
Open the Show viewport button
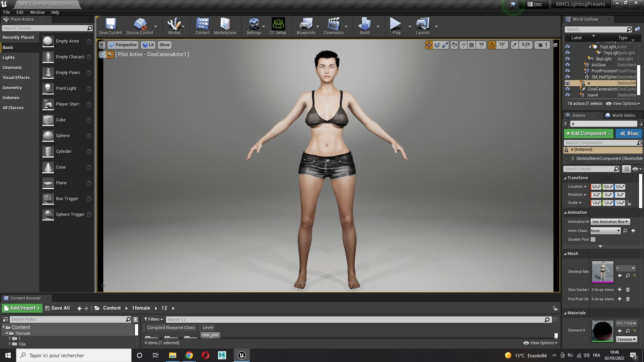coord(165,45)
